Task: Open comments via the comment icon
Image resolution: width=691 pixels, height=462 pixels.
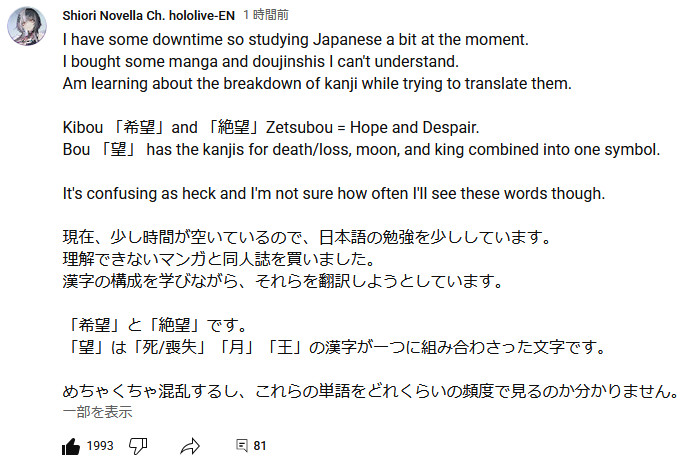Action: tap(241, 446)
